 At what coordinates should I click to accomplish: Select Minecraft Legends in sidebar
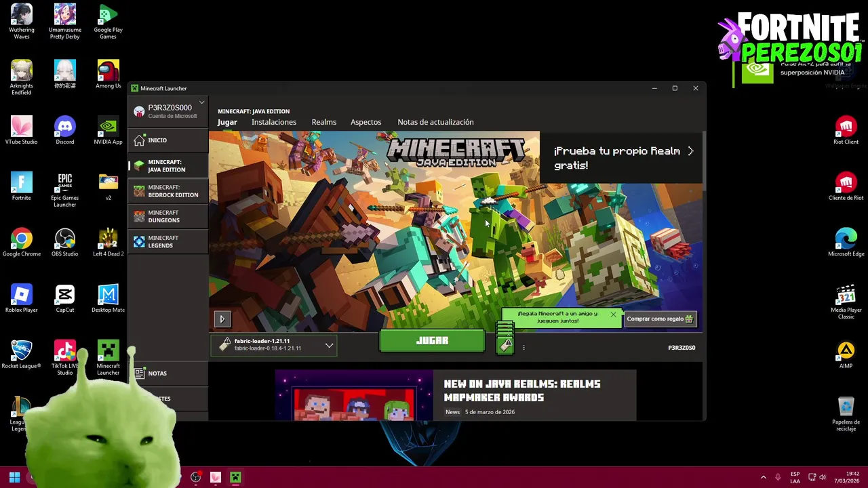167,242
